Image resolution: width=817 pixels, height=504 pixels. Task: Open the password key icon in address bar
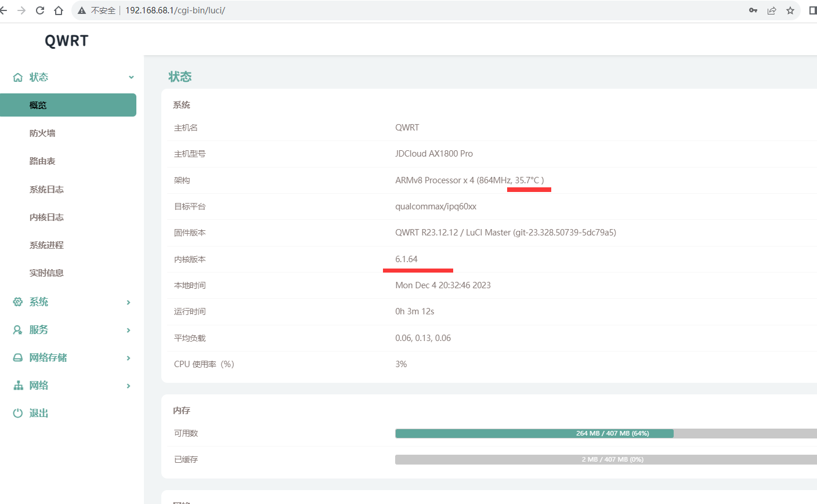click(753, 10)
